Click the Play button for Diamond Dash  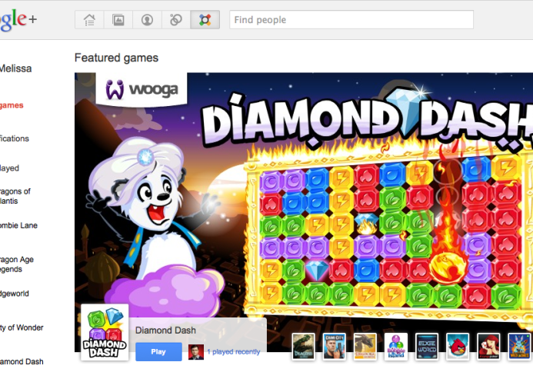pos(158,351)
